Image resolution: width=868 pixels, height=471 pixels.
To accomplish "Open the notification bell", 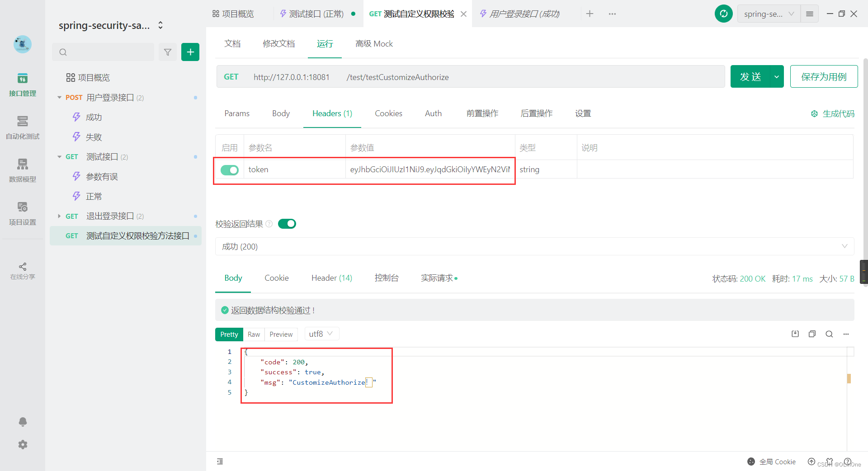I will 23,422.
